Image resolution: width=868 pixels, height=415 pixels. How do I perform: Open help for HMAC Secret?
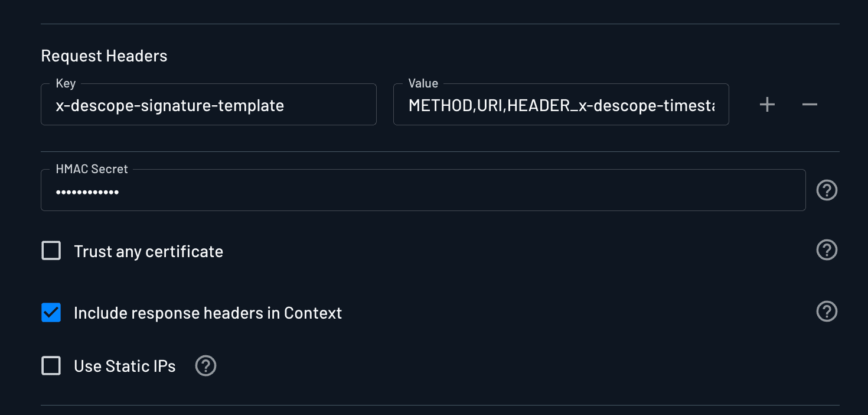tap(827, 190)
